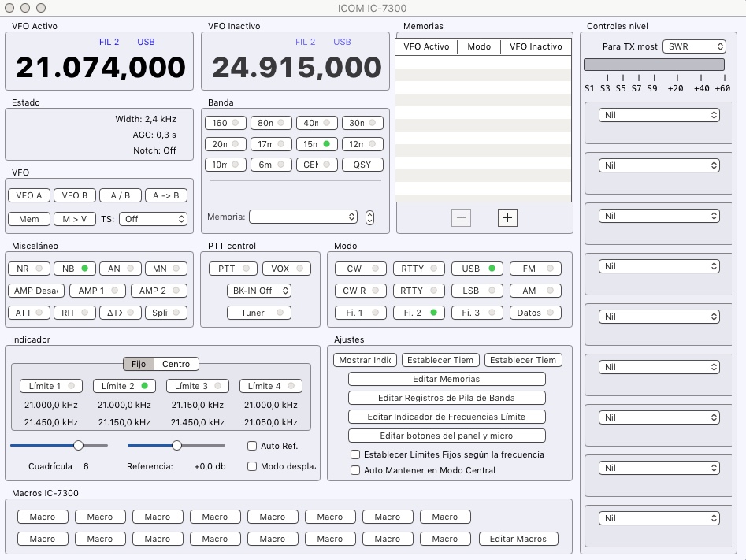Enable AMP 2 preamp
Image resolution: width=746 pixels, height=560 pixels.
point(159,291)
